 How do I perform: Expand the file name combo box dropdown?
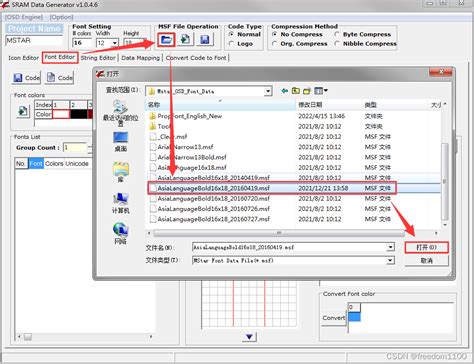[390, 247]
